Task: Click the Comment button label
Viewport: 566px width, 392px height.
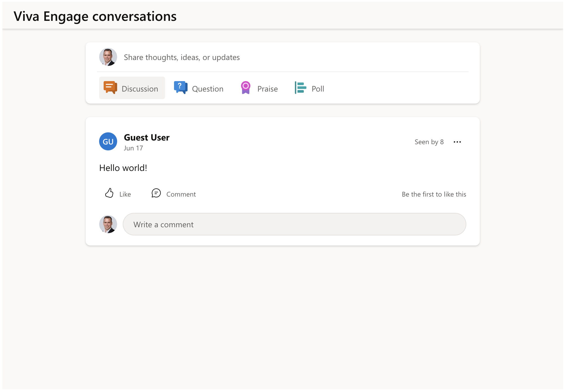Action: coord(181,194)
